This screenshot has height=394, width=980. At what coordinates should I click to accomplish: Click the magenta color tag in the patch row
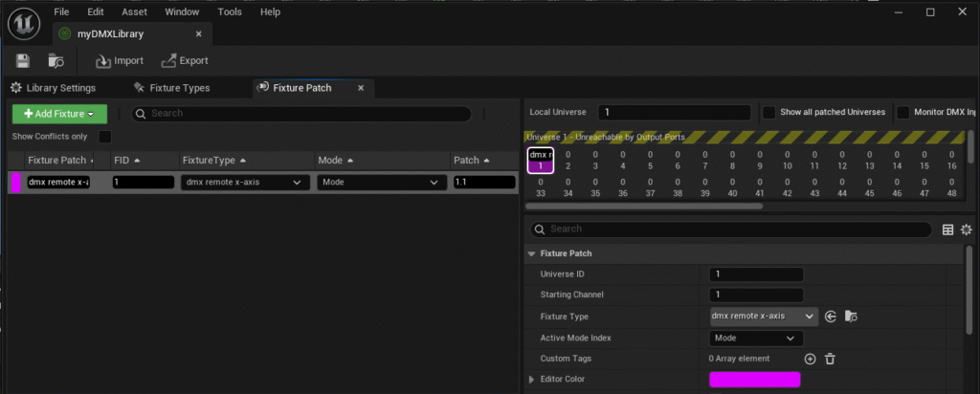pyautogui.click(x=15, y=183)
